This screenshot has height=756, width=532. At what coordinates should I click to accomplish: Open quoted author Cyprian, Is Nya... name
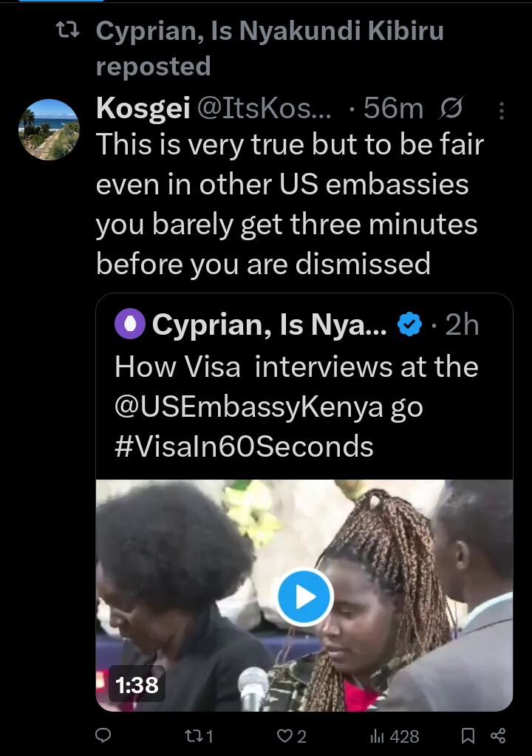point(269,325)
